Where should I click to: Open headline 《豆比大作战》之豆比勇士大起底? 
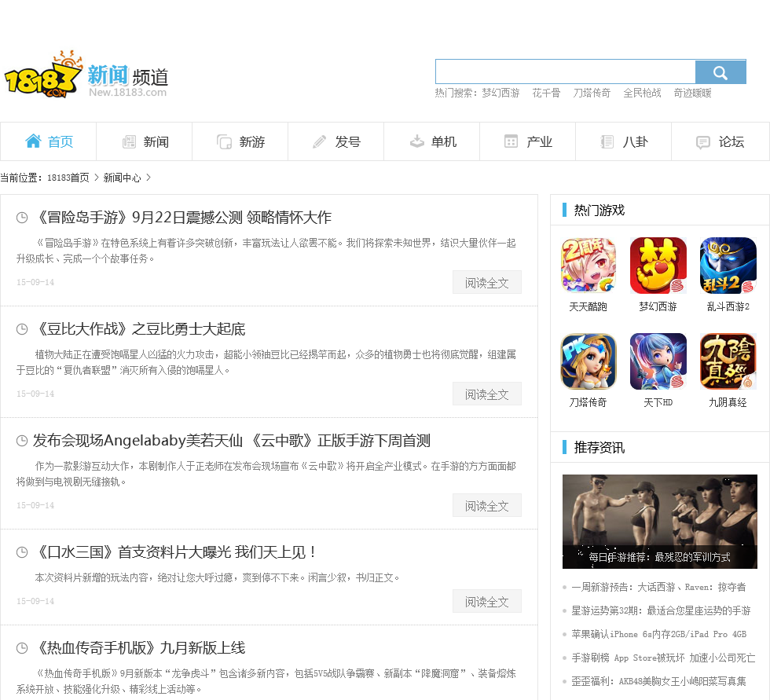click(139, 329)
